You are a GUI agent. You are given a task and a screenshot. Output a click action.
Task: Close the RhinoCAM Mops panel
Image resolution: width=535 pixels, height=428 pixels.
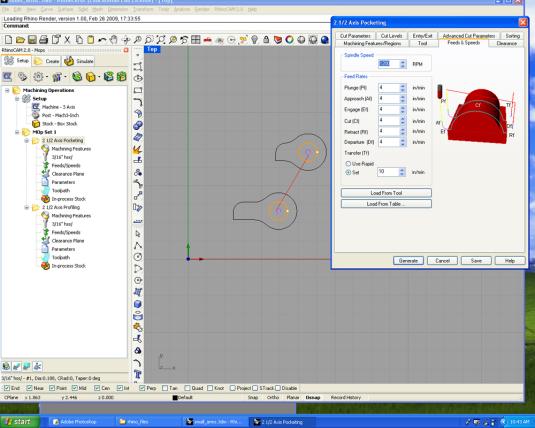point(126,50)
